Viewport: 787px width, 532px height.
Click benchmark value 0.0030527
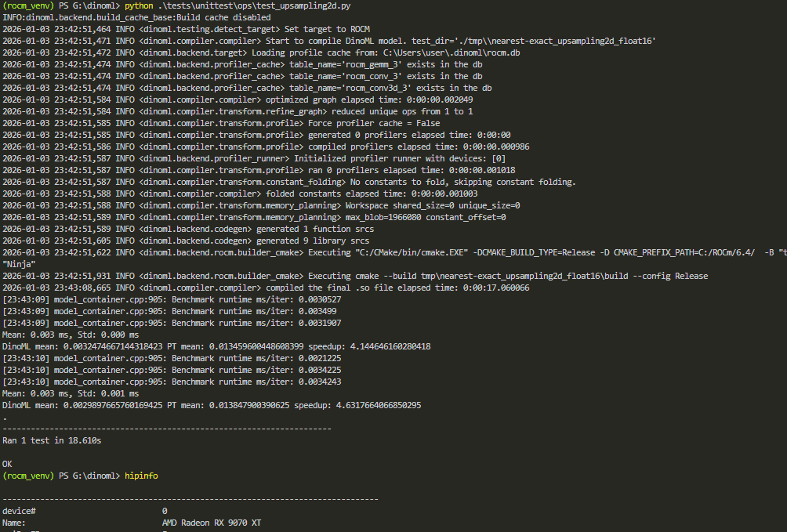(x=320, y=299)
